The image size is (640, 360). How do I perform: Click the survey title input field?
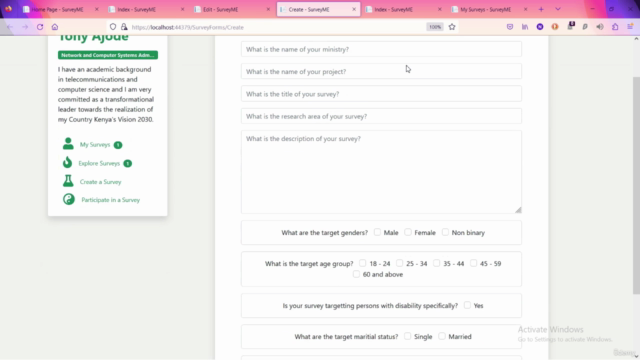click(381, 94)
